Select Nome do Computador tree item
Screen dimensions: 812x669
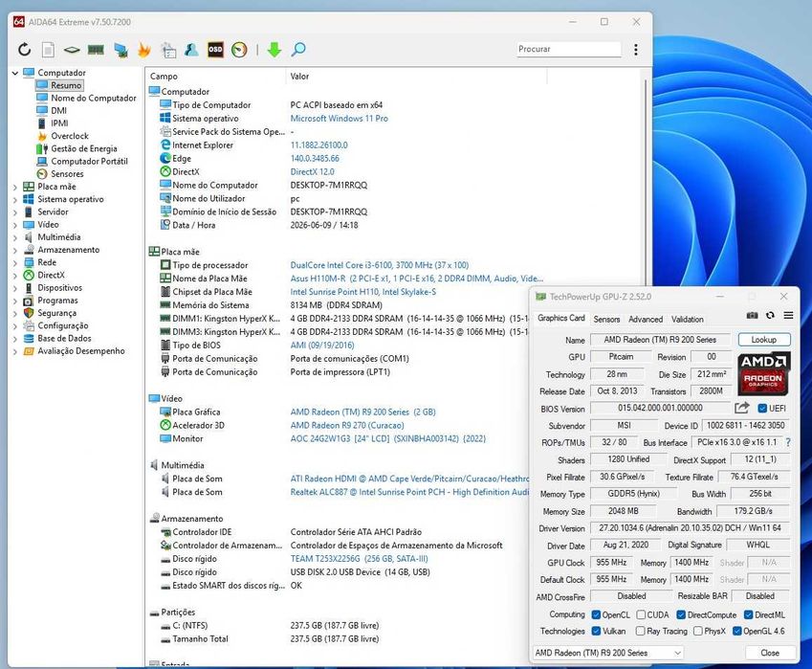point(93,98)
